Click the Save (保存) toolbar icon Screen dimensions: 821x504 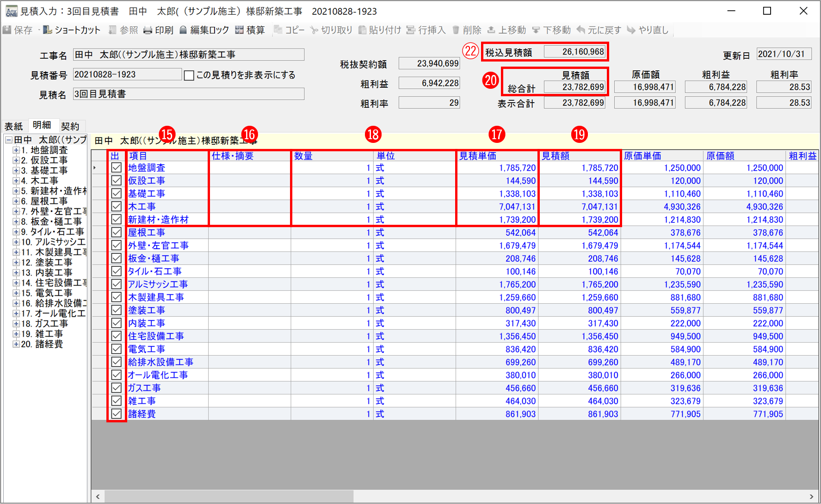7,30
